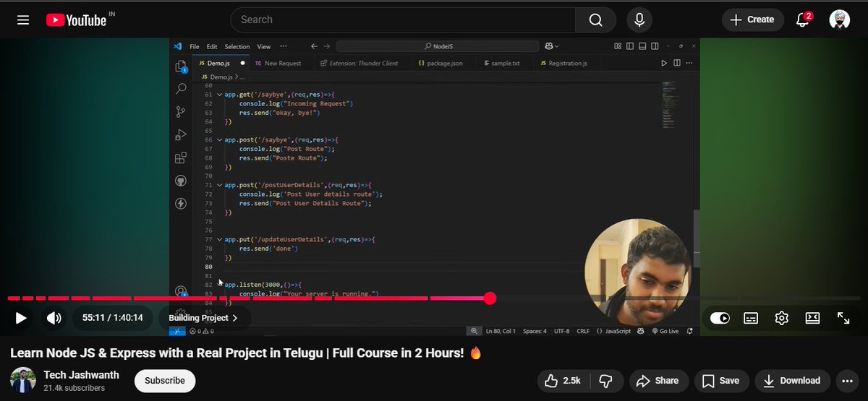Open Thunder Client lightning icon

[x=181, y=204]
